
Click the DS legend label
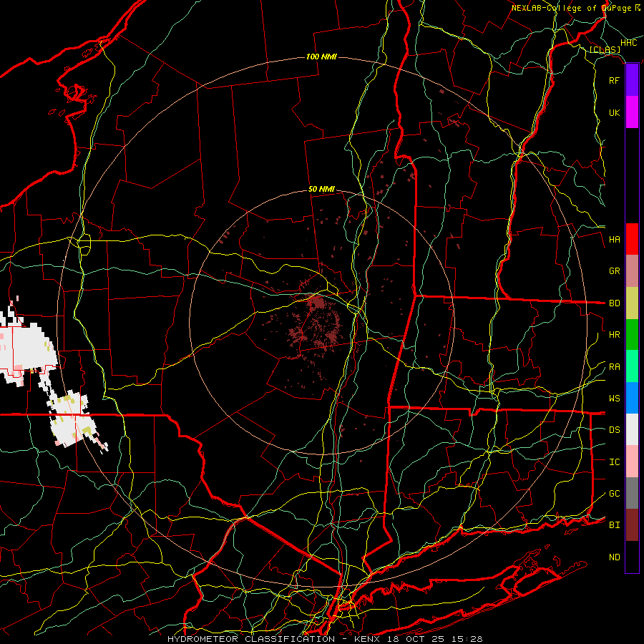point(614,430)
